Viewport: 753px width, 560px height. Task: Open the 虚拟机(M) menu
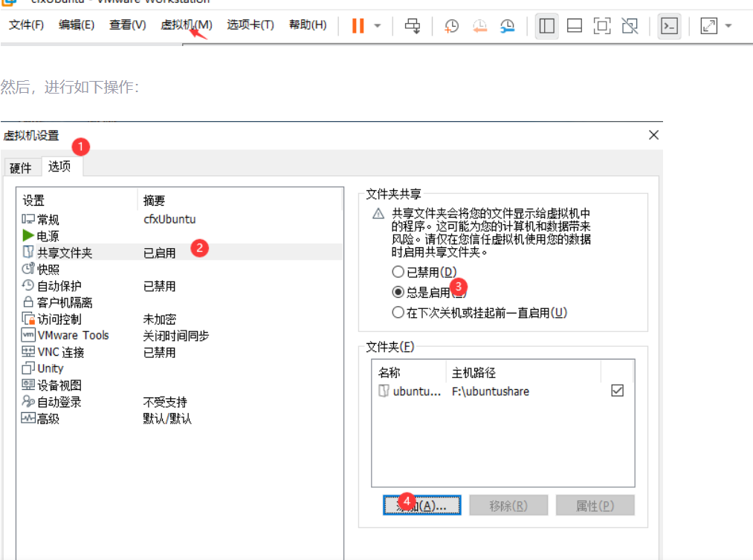(187, 25)
